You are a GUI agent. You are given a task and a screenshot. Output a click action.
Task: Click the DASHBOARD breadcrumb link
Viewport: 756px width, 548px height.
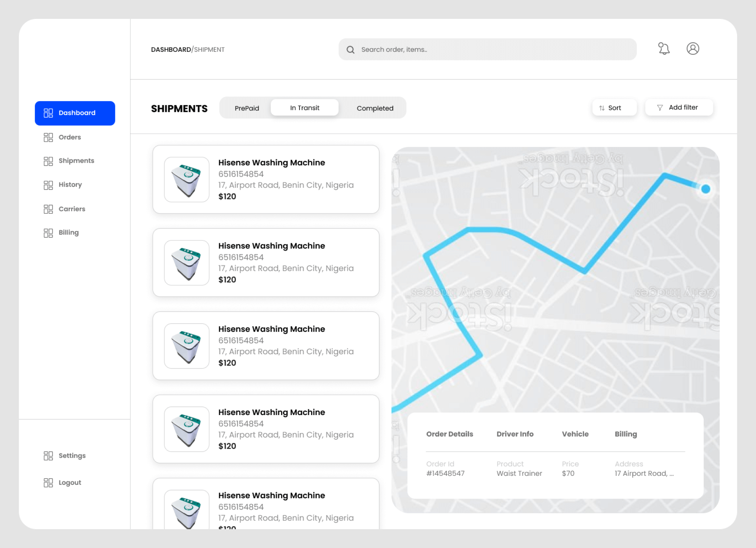(x=171, y=49)
